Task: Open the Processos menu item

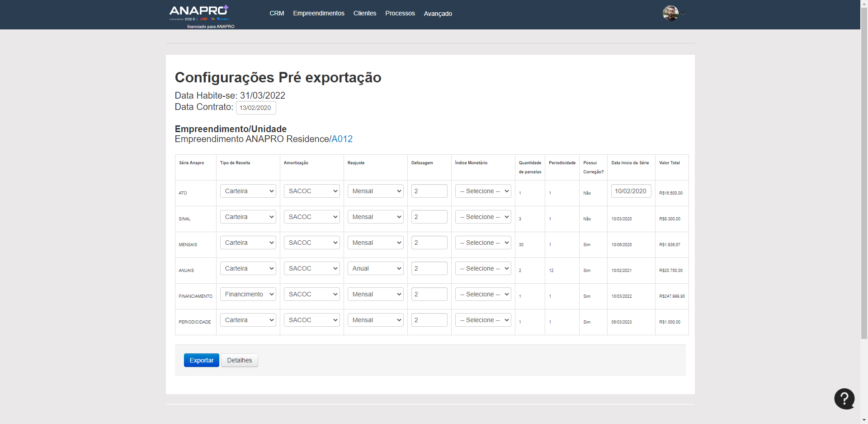Action: pos(400,14)
